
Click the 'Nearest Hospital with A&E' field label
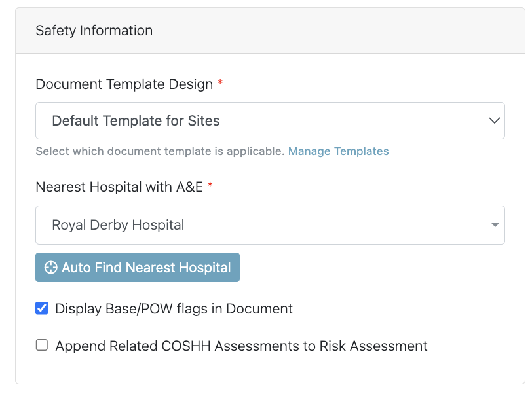pos(119,187)
